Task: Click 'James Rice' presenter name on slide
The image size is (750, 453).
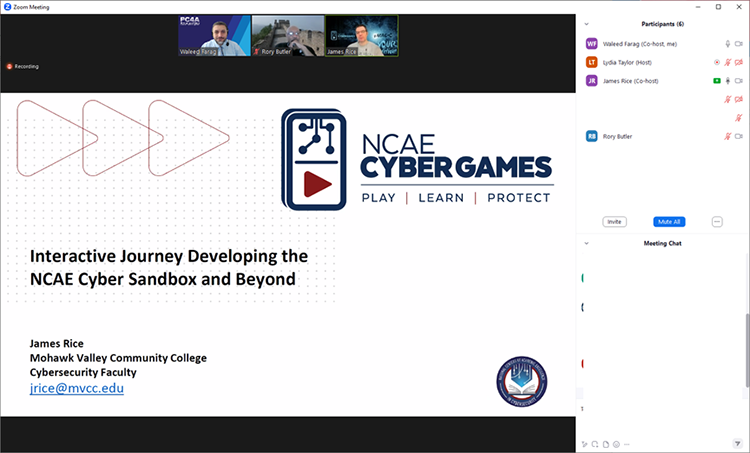Action: coord(56,343)
